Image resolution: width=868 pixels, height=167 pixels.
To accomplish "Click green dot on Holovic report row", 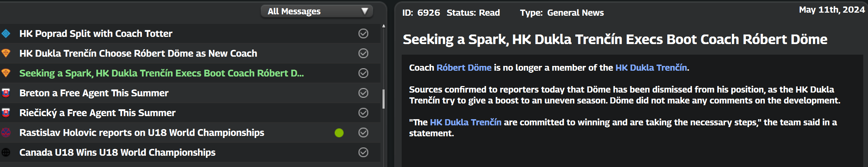I will 339,133.
